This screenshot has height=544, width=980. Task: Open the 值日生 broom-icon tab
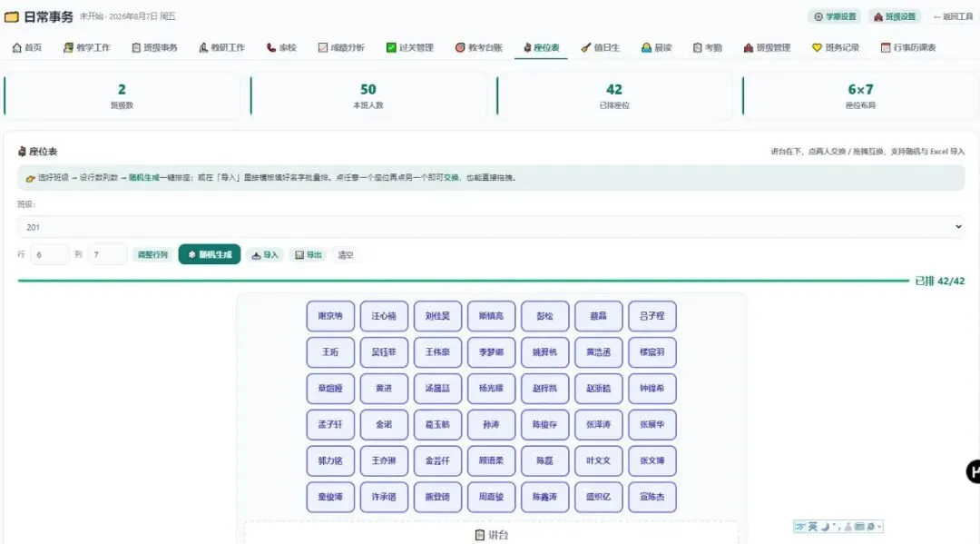600,47
